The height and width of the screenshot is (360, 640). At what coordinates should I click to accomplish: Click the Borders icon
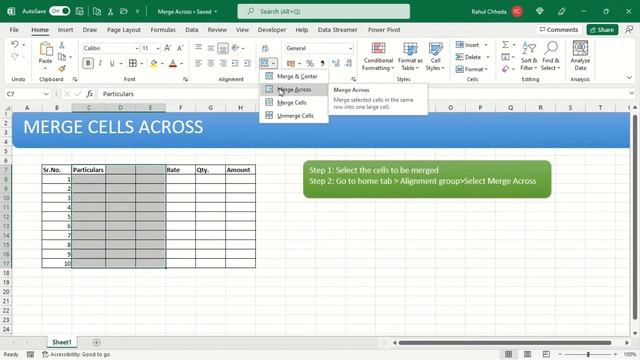pyautogui.click(x=133, y=63)
